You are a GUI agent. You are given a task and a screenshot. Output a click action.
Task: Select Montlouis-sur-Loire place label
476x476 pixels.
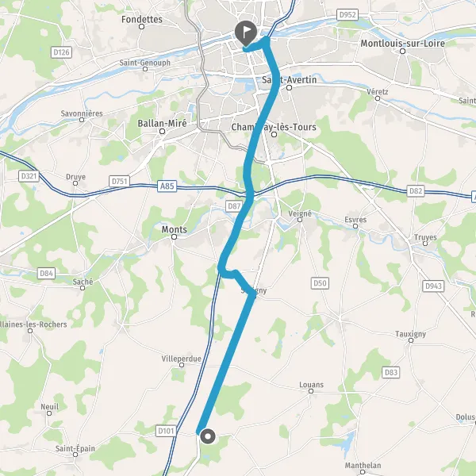coord(402,44)
